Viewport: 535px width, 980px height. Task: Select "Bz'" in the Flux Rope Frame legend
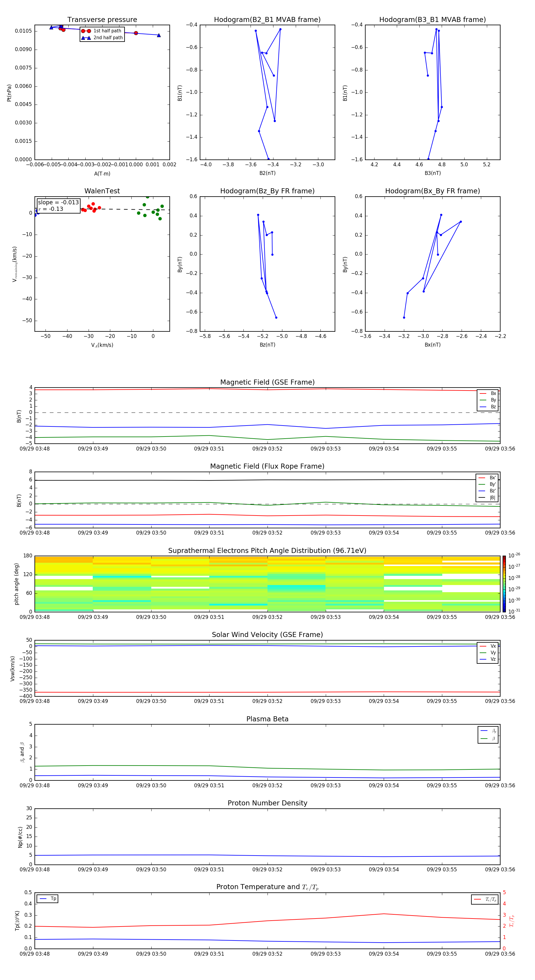pyautogui.click(x=487, y=491)
